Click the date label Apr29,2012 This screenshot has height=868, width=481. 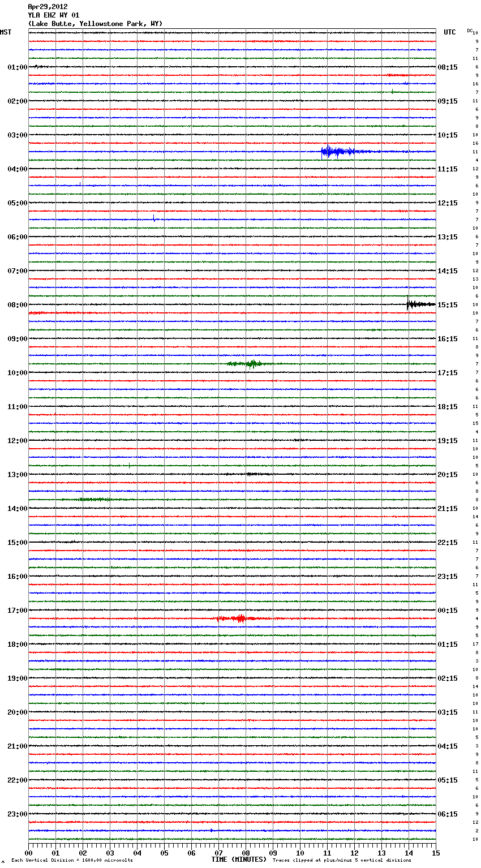(48, 7)
